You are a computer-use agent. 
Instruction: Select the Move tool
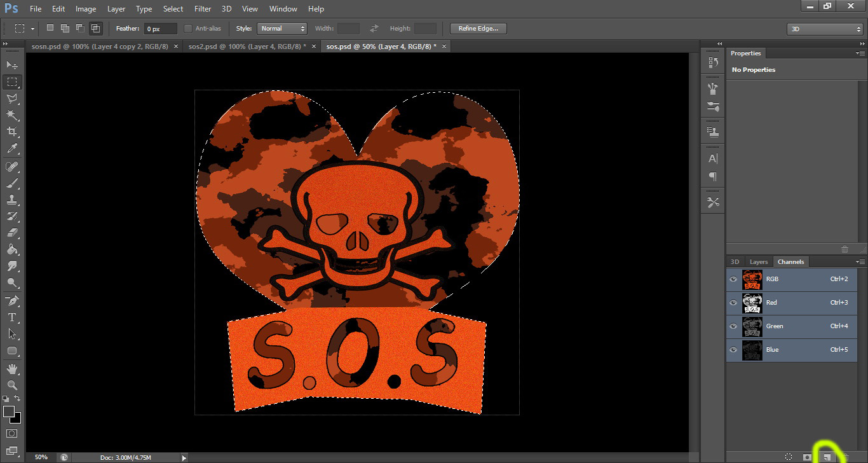12,66
